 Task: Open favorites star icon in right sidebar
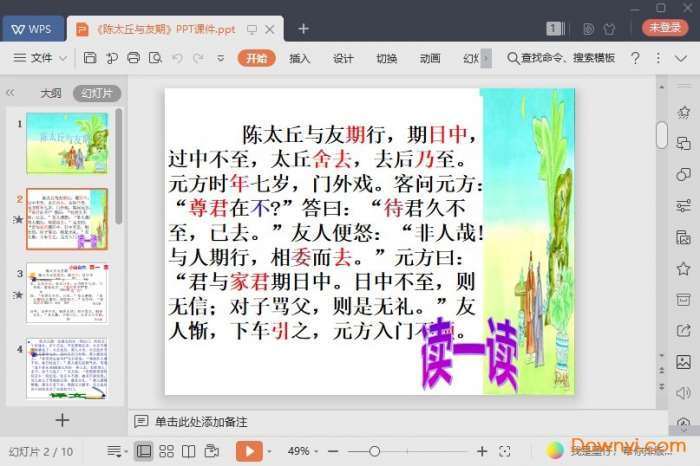pos(683,268)
